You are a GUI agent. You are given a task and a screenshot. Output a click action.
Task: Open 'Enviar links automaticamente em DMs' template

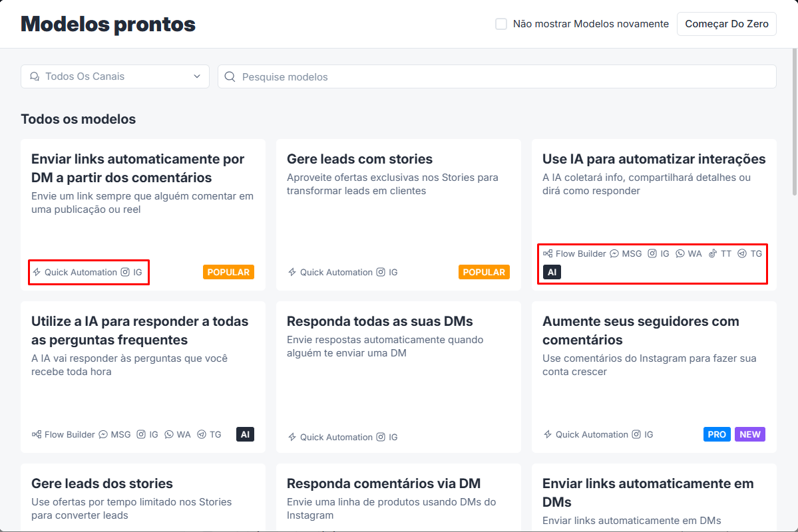pos(654,497)
